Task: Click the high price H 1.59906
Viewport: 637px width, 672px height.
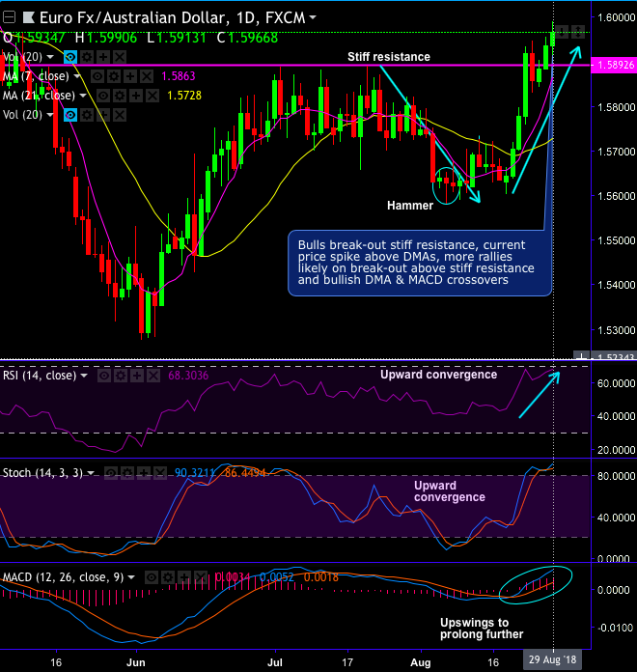Action: pos(106,38)
